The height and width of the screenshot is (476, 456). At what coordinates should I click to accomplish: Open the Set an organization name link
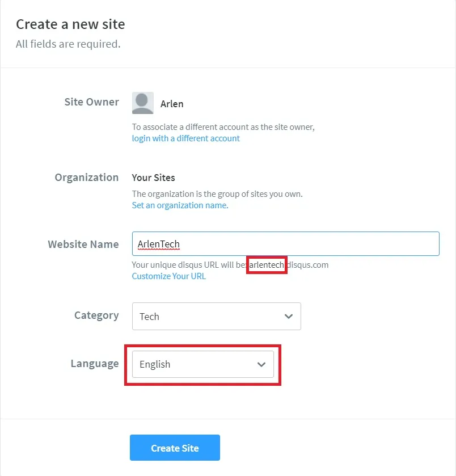point(180,205)
